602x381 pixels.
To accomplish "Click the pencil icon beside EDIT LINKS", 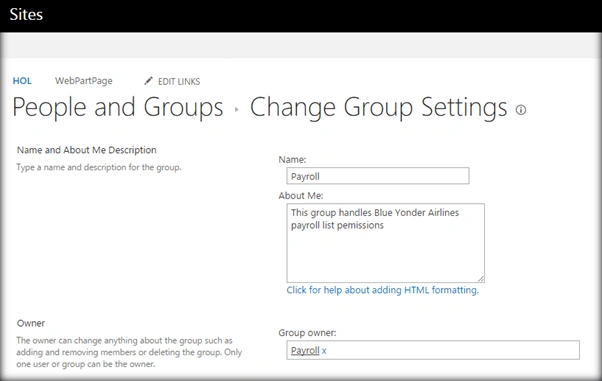I will tap(148, 81).
